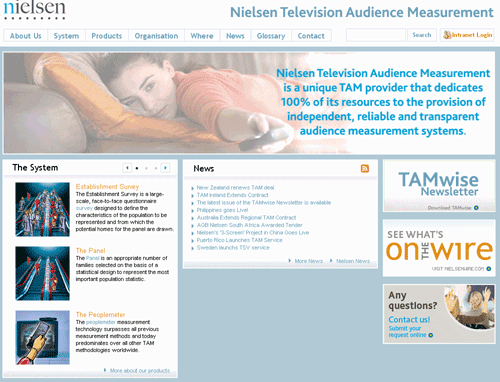Read New Zealand renews TAM deal
This screenshot has width=500, height=382.
235,188
